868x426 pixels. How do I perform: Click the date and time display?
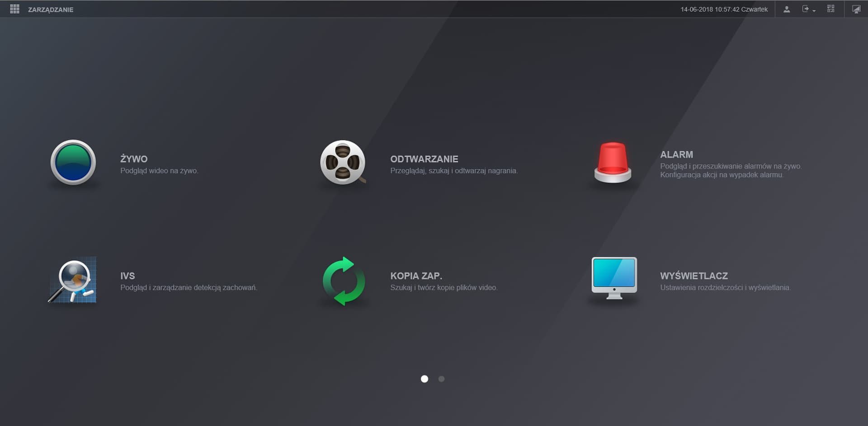(724, 9)
